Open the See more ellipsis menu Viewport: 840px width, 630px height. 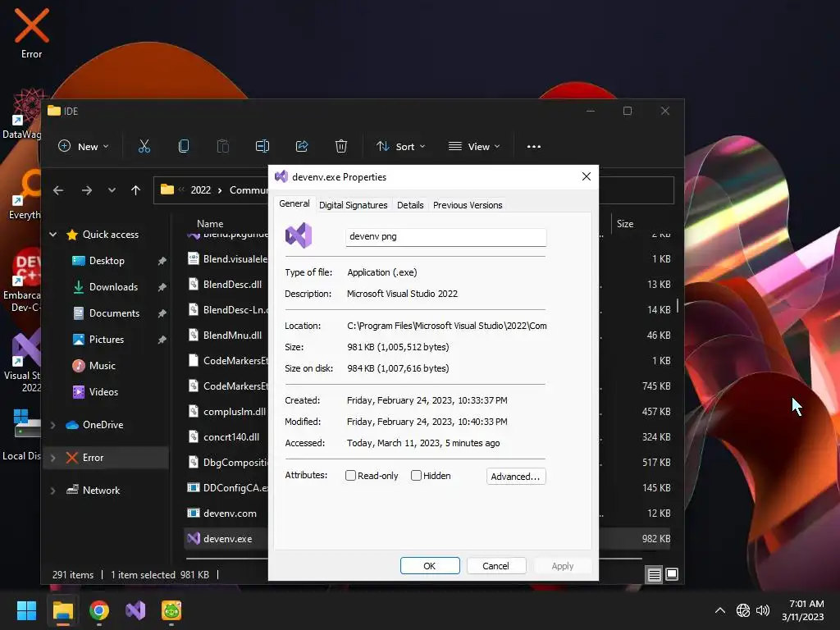point(533,146)
